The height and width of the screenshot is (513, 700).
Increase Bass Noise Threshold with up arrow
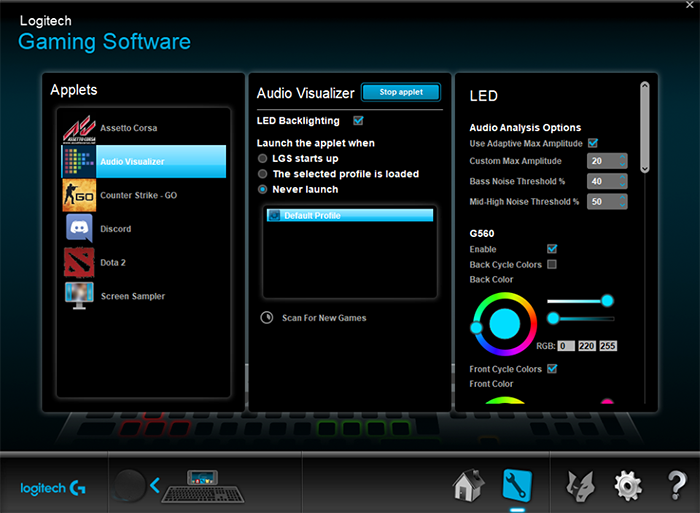(622, 178)
